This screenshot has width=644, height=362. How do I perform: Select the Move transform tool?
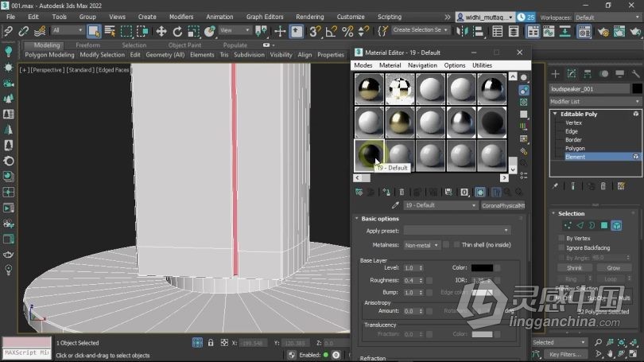point(161,31)
